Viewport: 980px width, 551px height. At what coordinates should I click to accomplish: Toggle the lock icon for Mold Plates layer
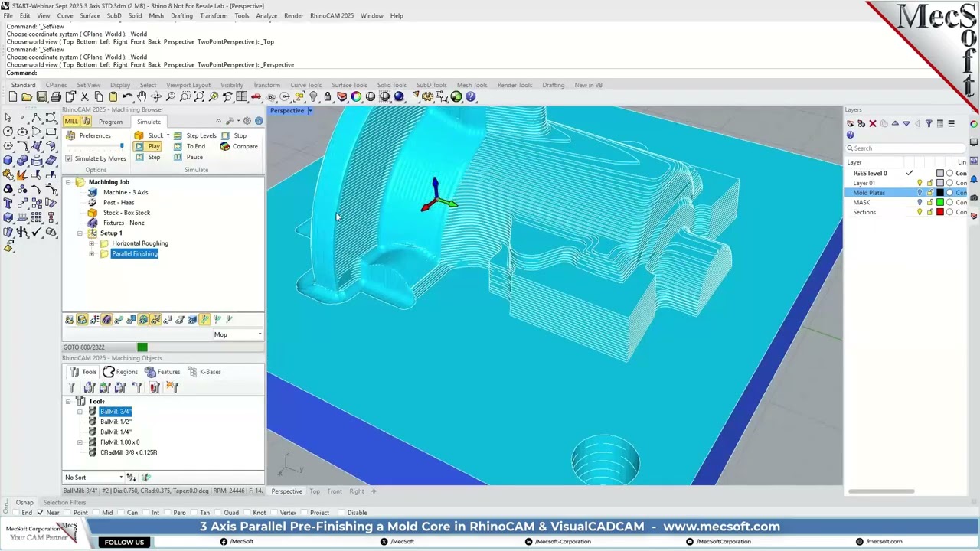point(929,193)
